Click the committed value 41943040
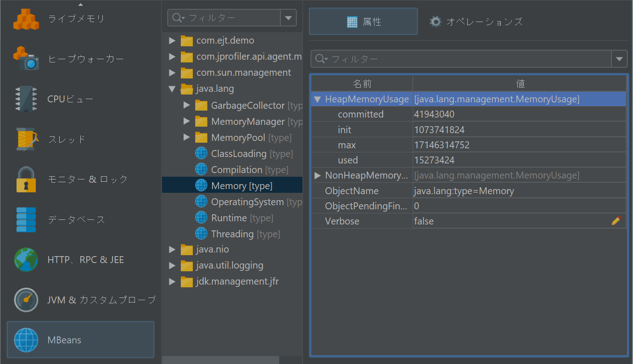633x364 pixels. (434, 114)
